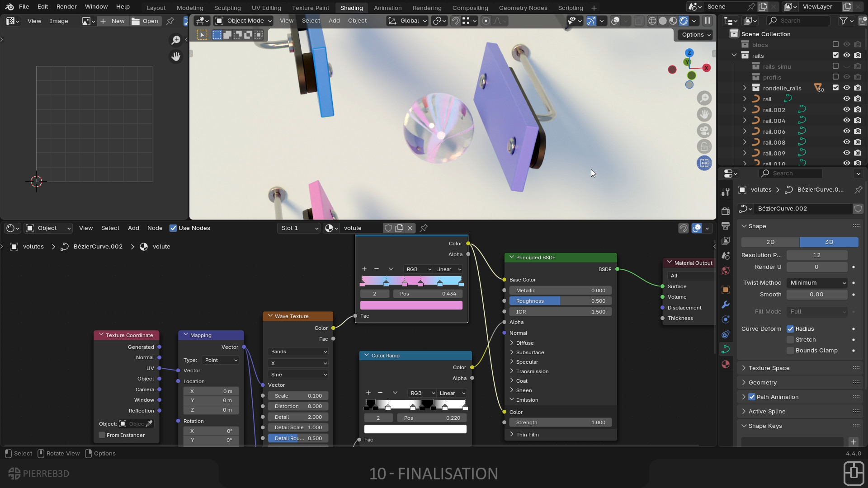This screenshot has width=868, height=488.
Task: Open the Object Mode dropdown
Action: click(x=244, y=21)
